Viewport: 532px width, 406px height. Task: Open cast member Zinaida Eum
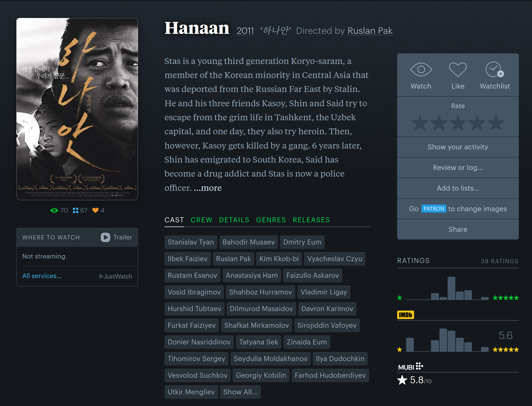(307, 342)
